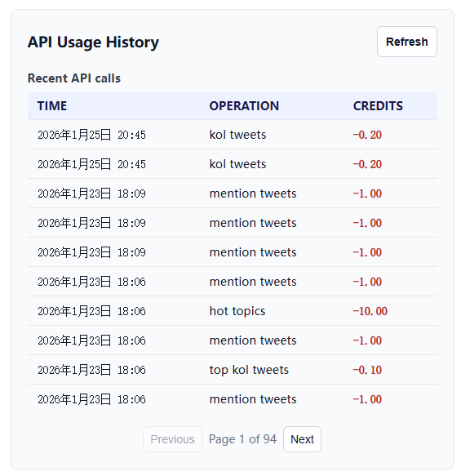The image size is (461, 476).
Task: Click the API Usage History heading
Action: pyautogui.click(x=93, y=42)
